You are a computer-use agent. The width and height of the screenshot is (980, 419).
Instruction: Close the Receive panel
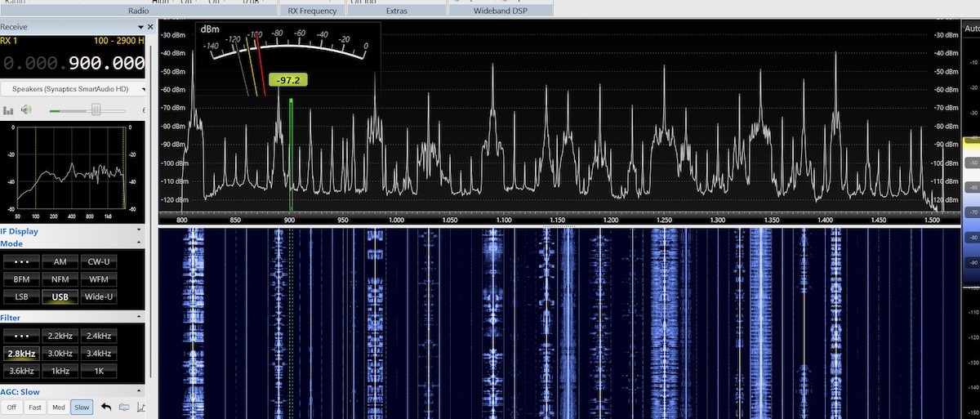[x=149, y=27]
